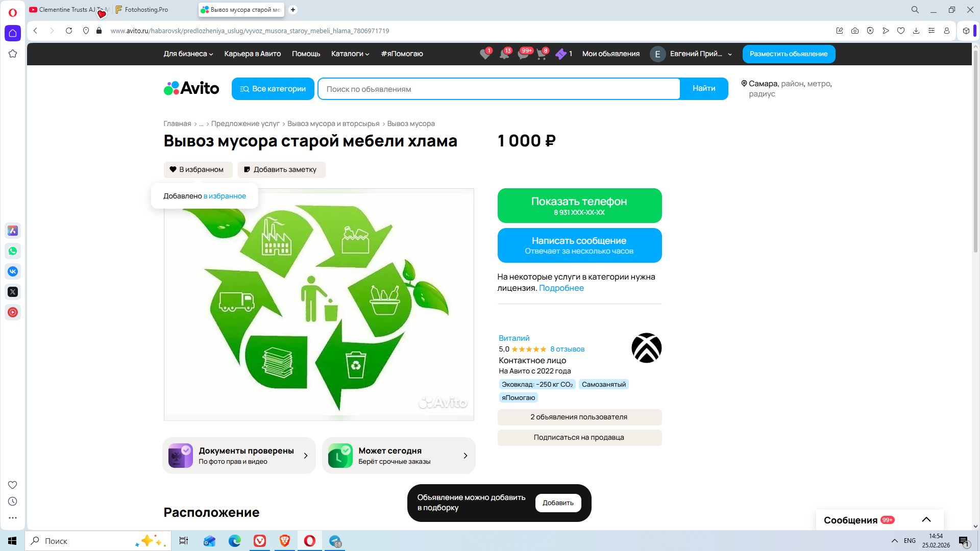Open favorites heart icon in Avito header
This screenshot has width=980, height=551.
484,55
